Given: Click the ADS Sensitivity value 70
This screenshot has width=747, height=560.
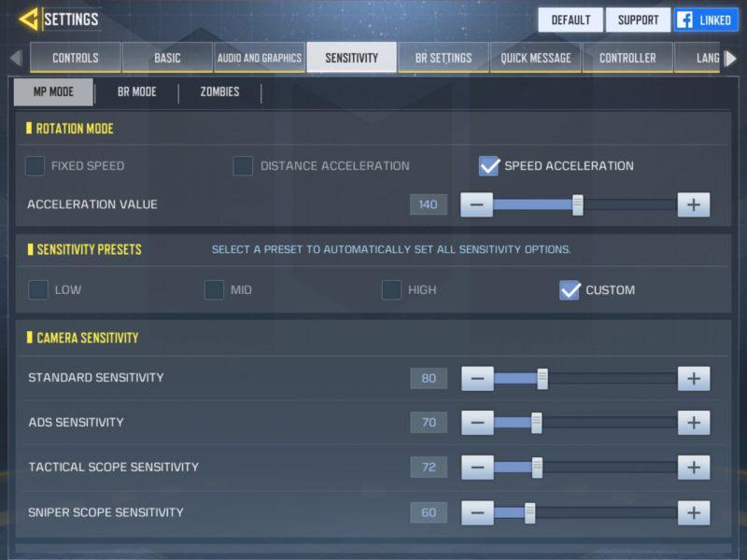Looking at the screenshot, I should [x=429, y=423].
